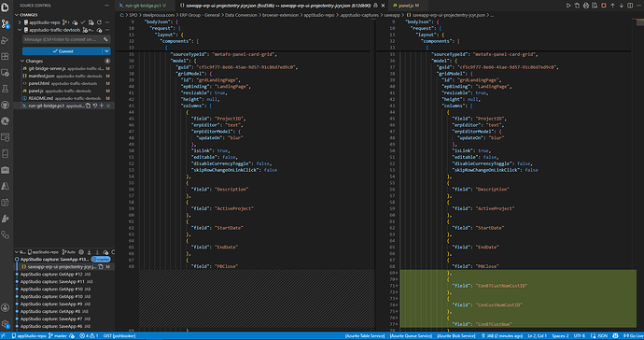The width and height of the screenshot is (644, 340).
Task: Click master branch in the status bar
Action: coord(57,336)
